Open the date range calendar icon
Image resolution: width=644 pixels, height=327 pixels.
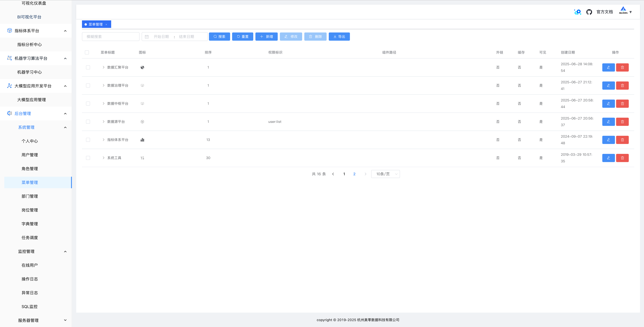tap(147, 37)
